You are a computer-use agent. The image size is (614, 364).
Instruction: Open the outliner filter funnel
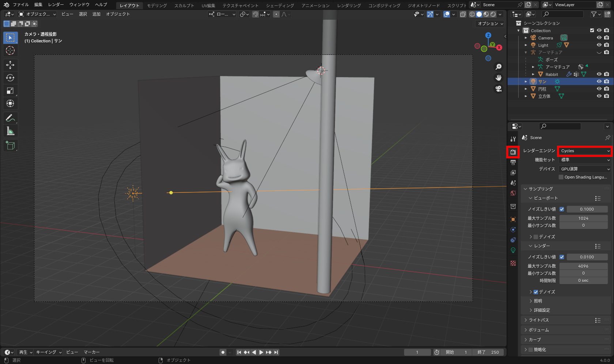(x=594, y=14)
